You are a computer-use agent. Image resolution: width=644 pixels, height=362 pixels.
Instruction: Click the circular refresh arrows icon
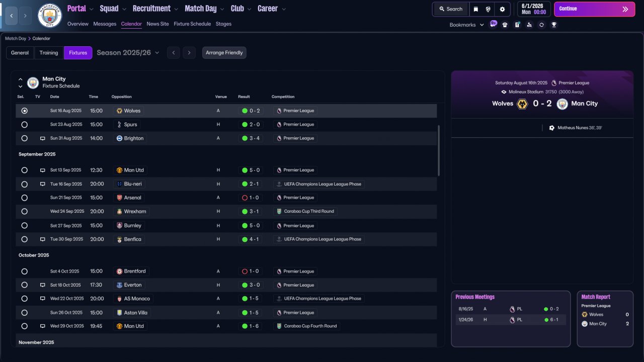541,25
